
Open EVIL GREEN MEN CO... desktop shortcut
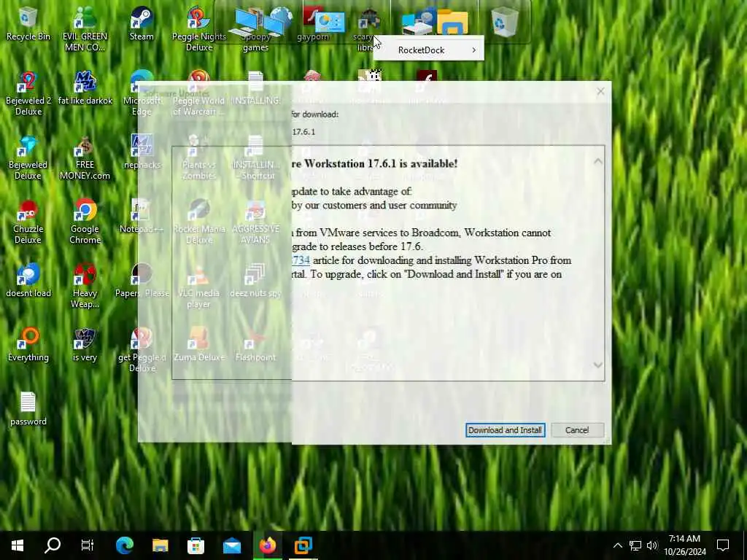[85, 28]
